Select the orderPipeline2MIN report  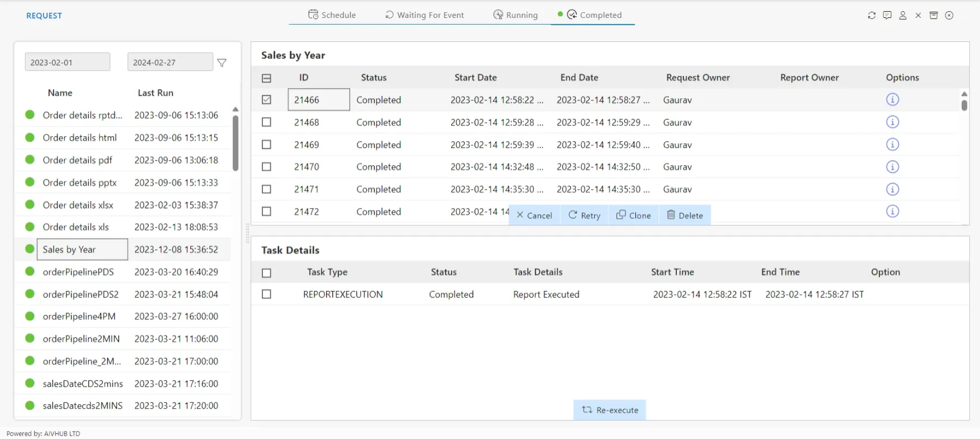pyautogui.click(x=81, y=339)
